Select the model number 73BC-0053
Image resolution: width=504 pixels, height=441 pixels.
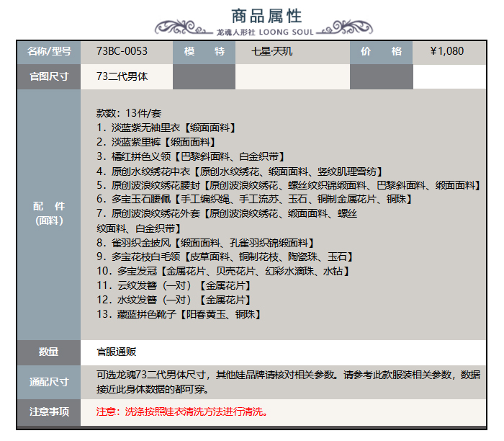[x=122, y=51]
